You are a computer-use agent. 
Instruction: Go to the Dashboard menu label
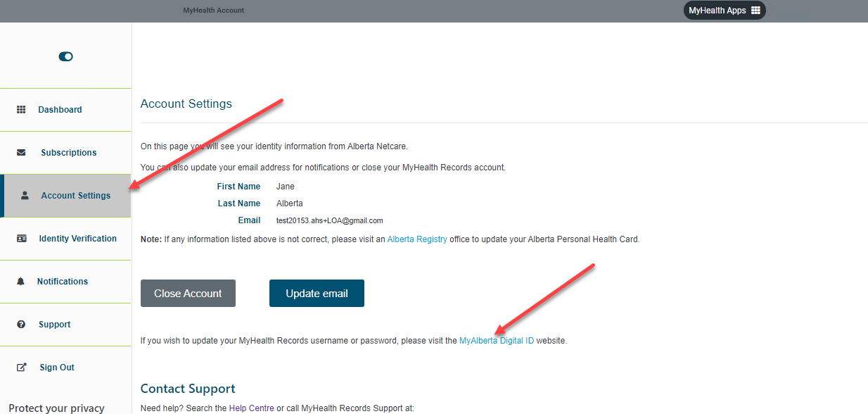(60, 110)
